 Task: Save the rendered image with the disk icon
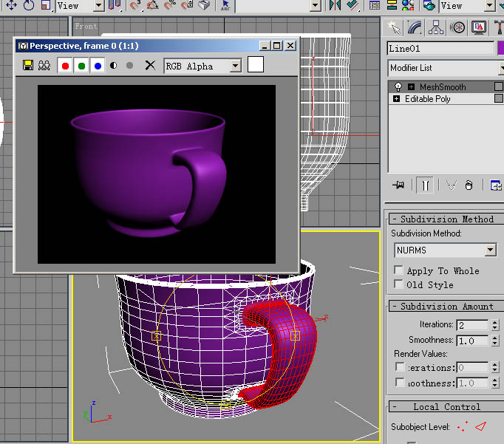click(28, 66)
